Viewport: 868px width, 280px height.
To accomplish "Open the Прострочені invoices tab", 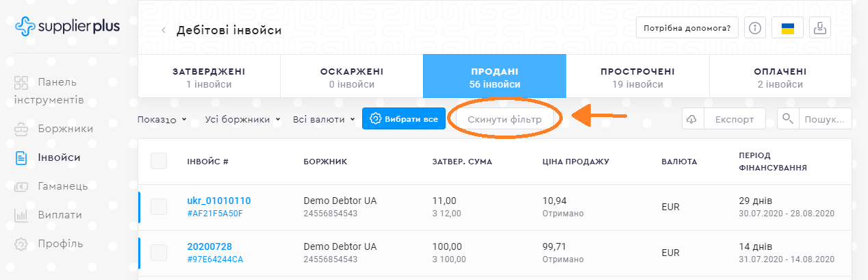I will pos(637,77).
